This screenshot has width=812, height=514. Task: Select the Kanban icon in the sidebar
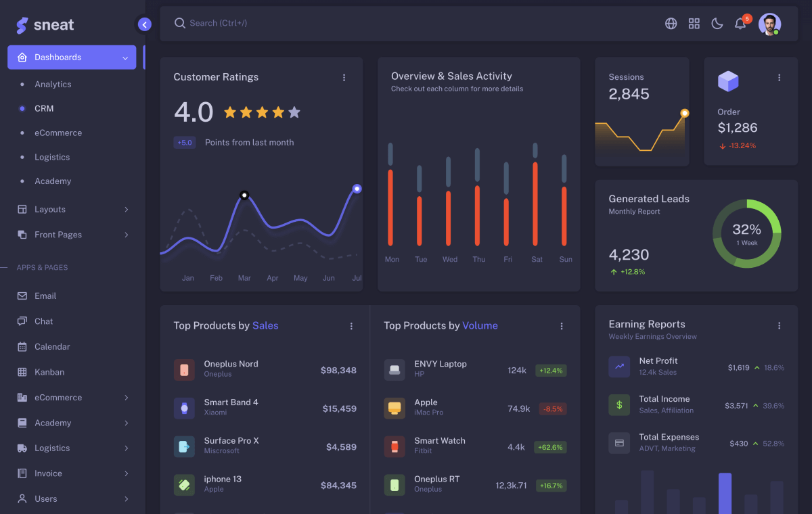tap(22, 371)
